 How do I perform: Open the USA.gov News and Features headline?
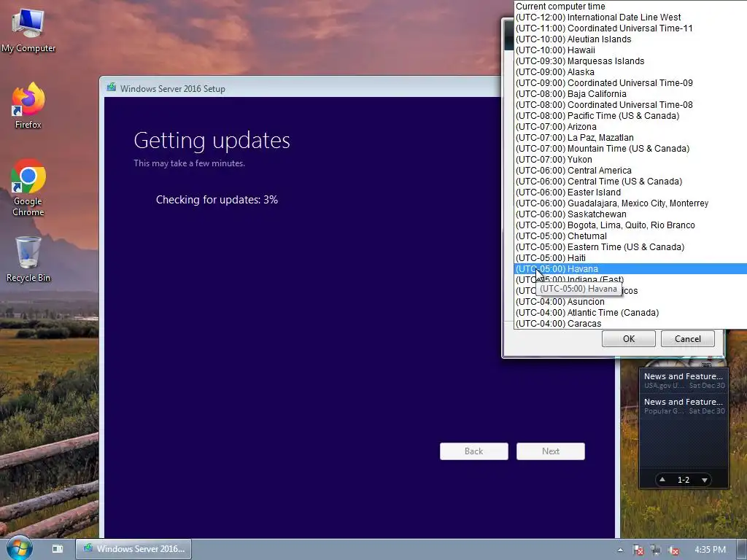(x=684, y=381)
